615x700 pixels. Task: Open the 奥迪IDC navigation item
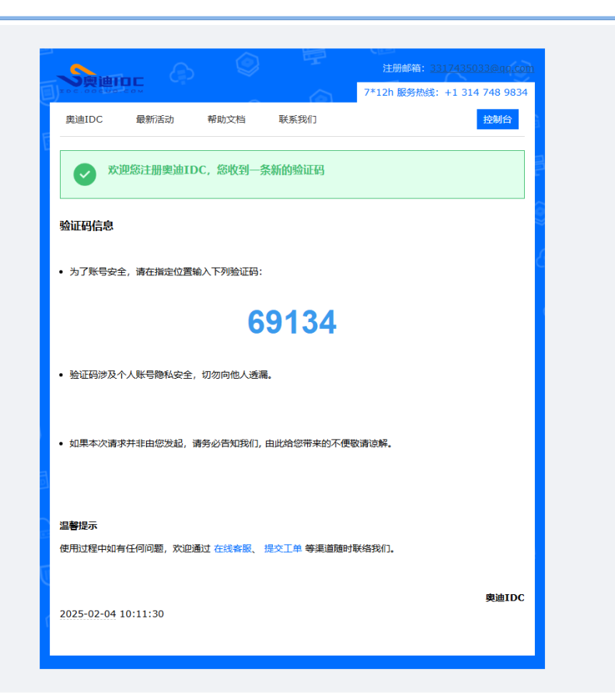(84, 120)
